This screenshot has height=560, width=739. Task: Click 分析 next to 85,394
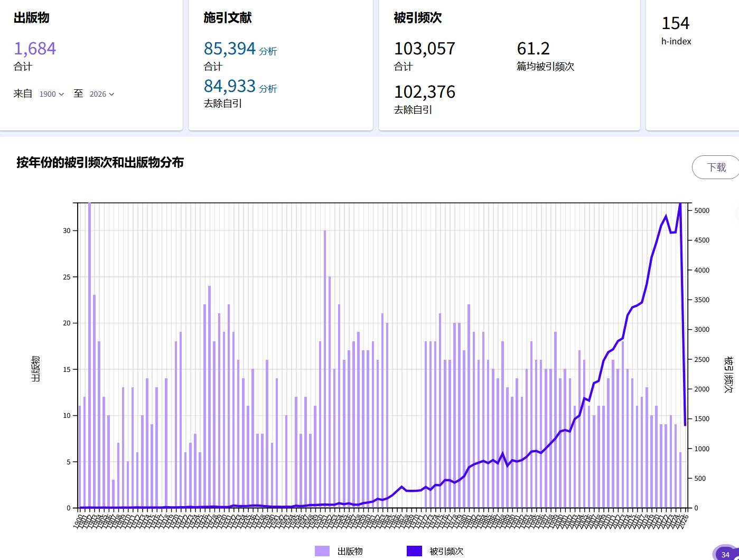268,51
